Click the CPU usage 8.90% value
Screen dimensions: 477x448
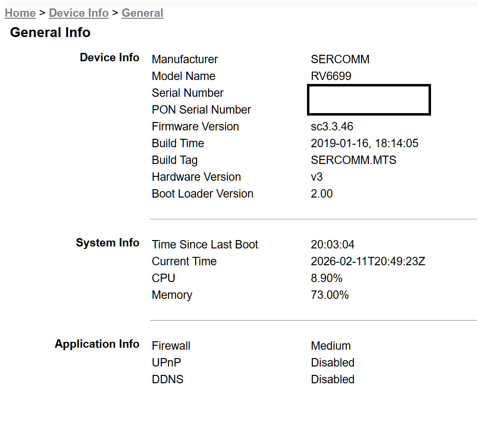pos(327,278)
